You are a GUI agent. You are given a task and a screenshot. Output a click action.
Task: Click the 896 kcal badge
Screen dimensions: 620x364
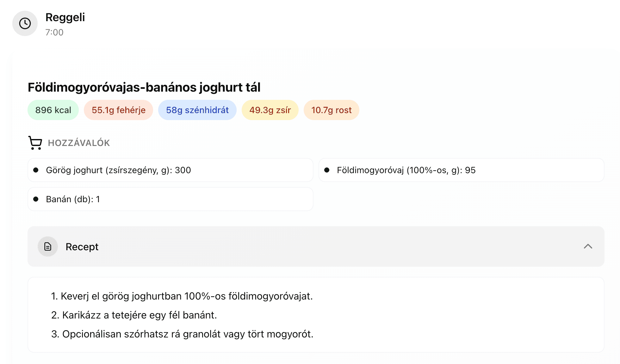[x=53, y=110]
